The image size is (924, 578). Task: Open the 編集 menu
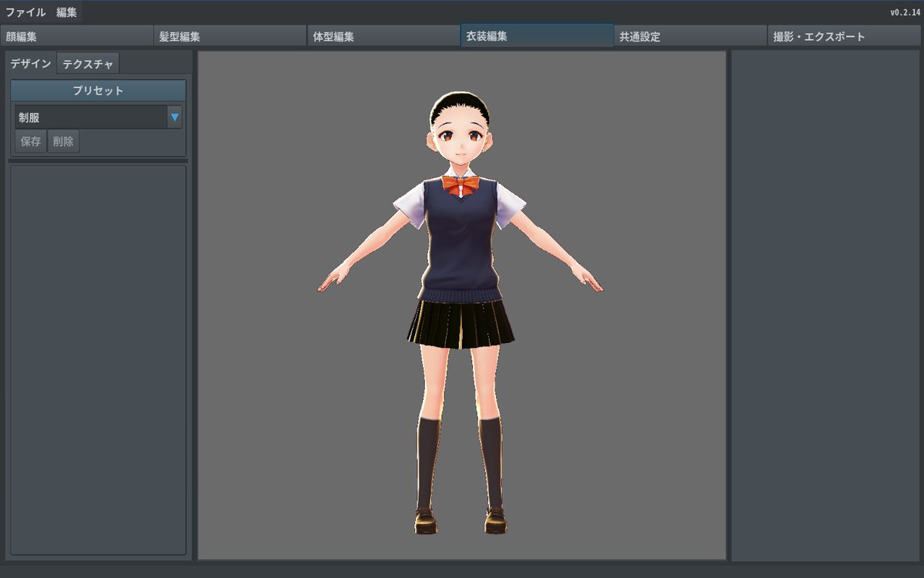point(67,12)
